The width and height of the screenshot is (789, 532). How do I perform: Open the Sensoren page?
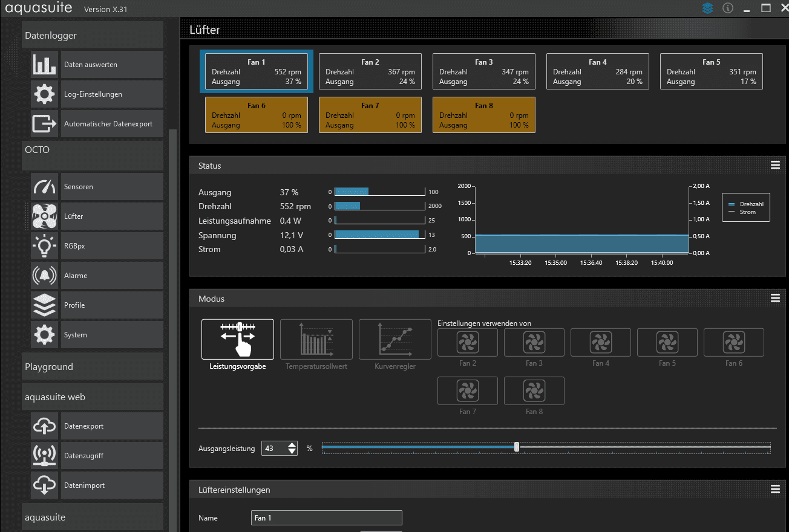click(x=112, y=187)
